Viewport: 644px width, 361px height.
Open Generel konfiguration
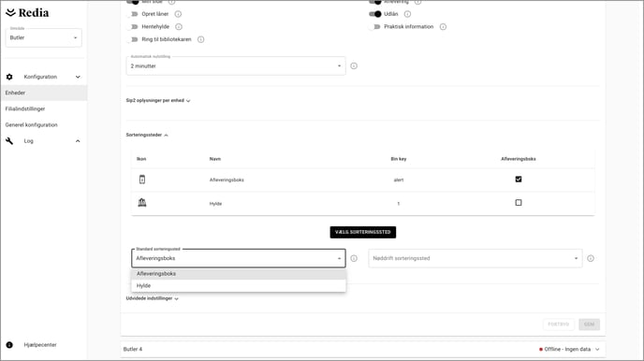coord(31,124)
